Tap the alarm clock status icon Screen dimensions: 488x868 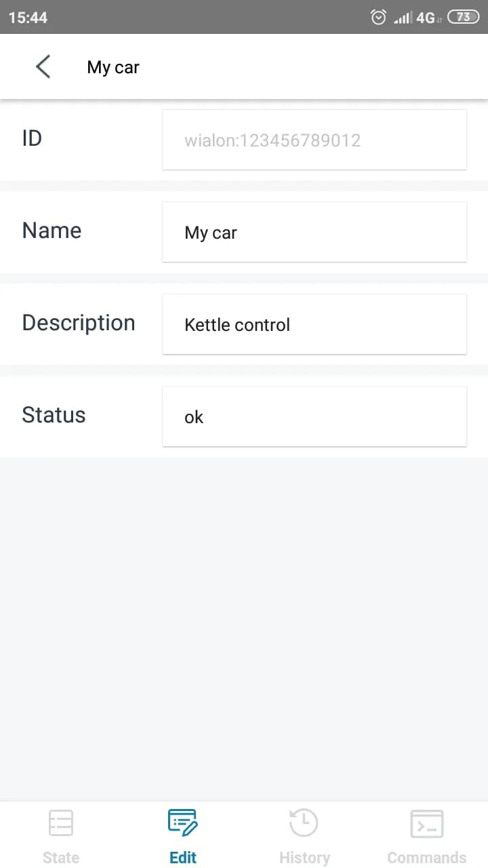tap(379, 18)
